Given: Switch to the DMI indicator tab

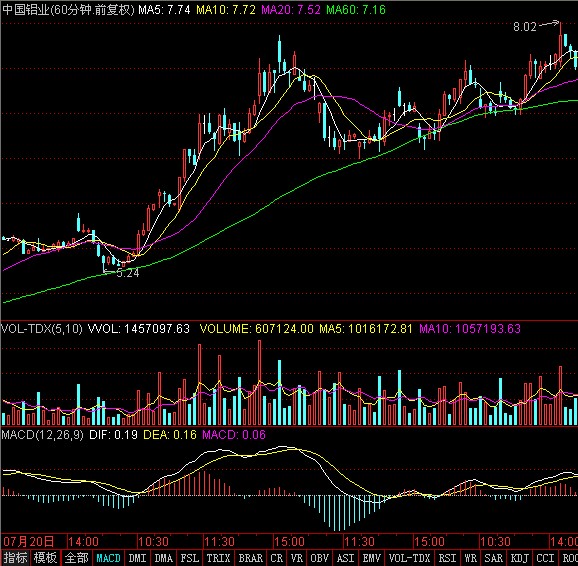Looking at the screenshot, I should point(137,558).
